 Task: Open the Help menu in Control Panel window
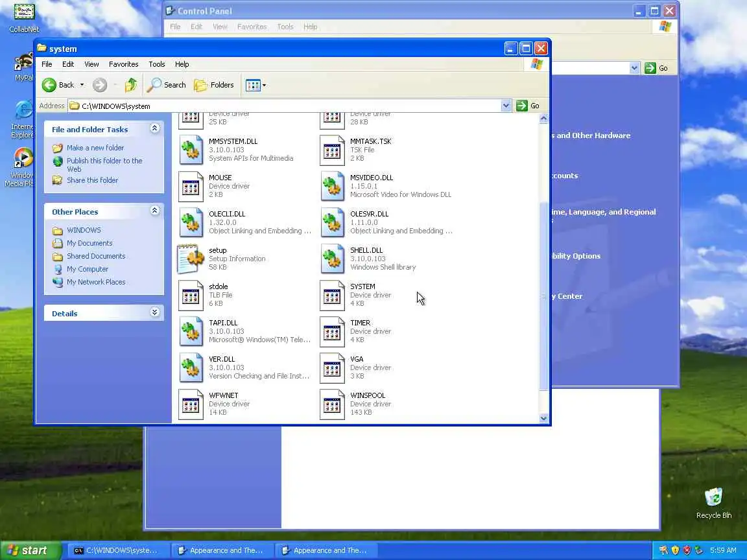310,27
